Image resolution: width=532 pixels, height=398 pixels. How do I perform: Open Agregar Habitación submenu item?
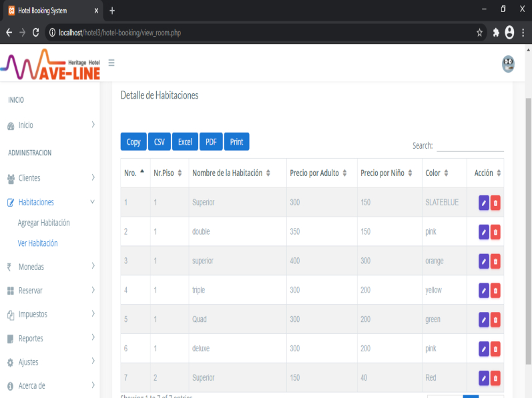pos(43,223)
